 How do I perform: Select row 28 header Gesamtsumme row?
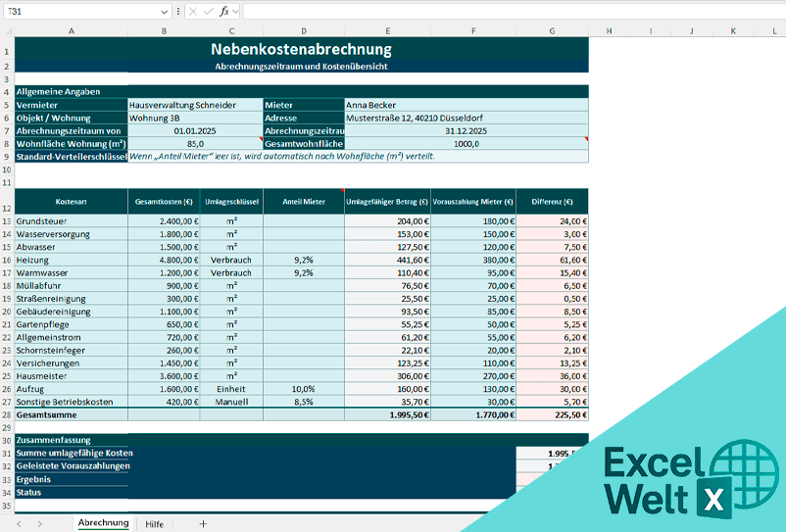6,414
